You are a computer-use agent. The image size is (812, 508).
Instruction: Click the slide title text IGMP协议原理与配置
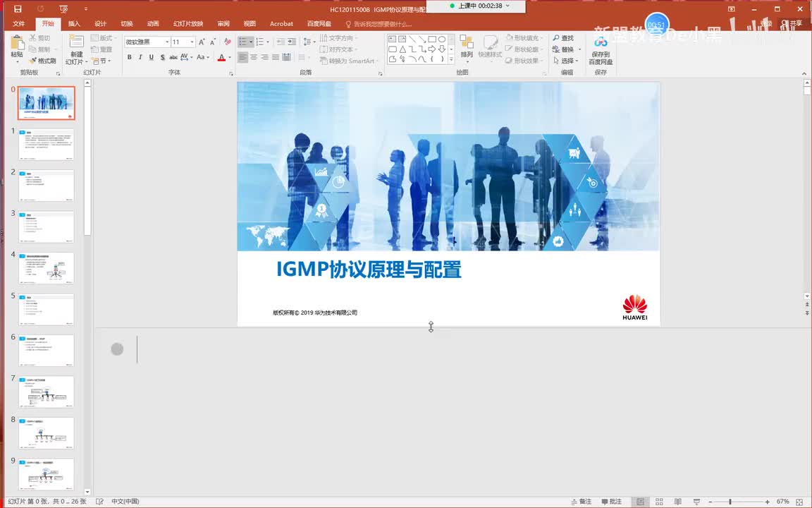pyautogui.click(x=369, y=269)
